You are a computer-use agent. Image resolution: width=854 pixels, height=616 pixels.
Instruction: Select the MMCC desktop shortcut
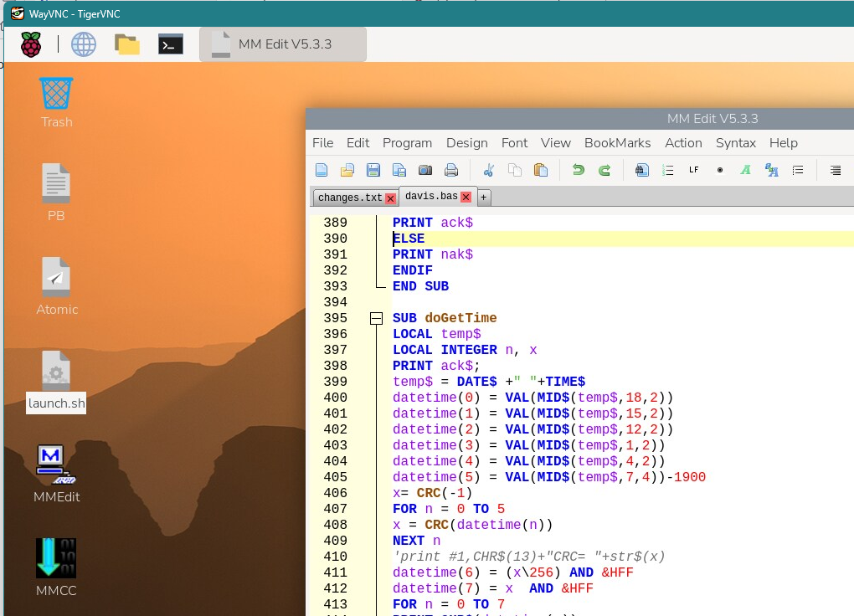coord(56,559)
